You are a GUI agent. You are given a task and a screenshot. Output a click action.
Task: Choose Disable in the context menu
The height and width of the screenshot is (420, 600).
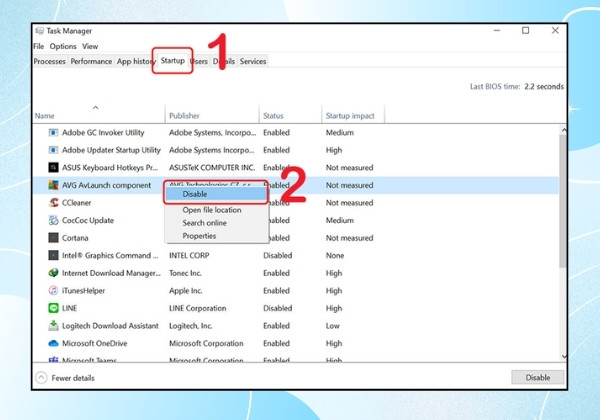click(216, 194)
